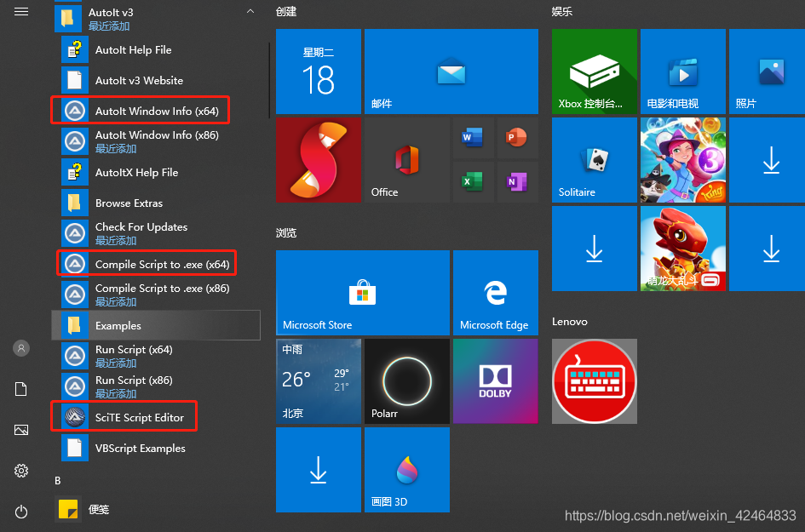The image size is (805, 532).
Task: Open the calendar tile showing 18
Action: point(319,72)
